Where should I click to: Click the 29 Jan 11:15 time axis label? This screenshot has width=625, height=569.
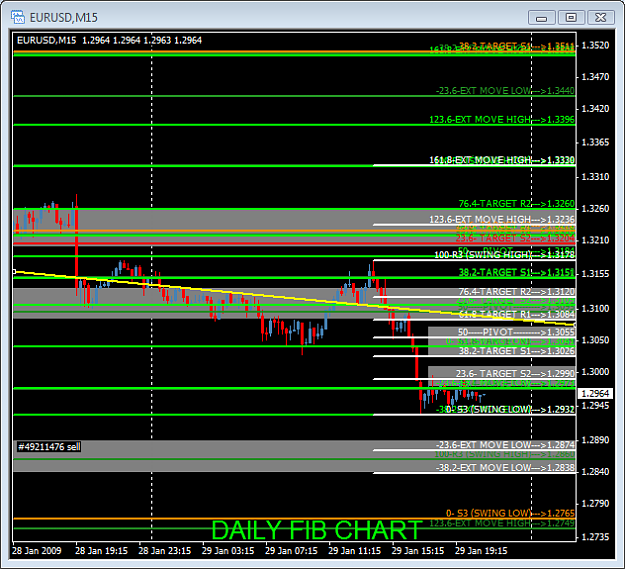click(x=354, y=551)
